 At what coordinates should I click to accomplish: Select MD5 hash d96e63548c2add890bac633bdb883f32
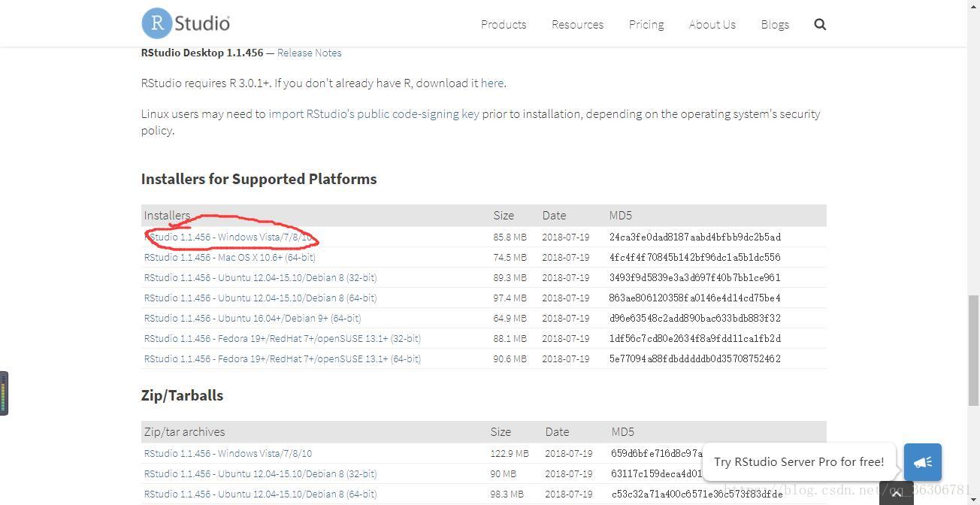click(695, 318)
